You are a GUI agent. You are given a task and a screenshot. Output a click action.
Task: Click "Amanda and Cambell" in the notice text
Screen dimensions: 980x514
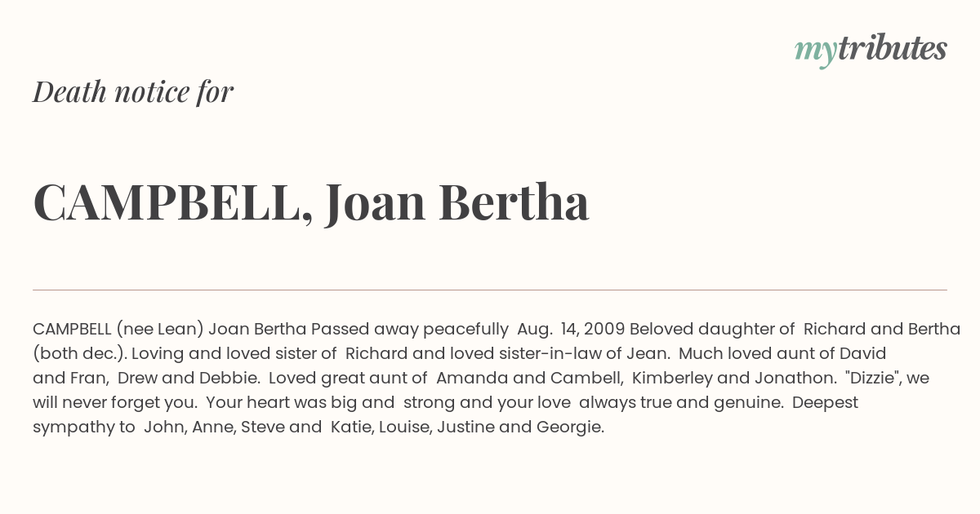[x=530, y=379]
